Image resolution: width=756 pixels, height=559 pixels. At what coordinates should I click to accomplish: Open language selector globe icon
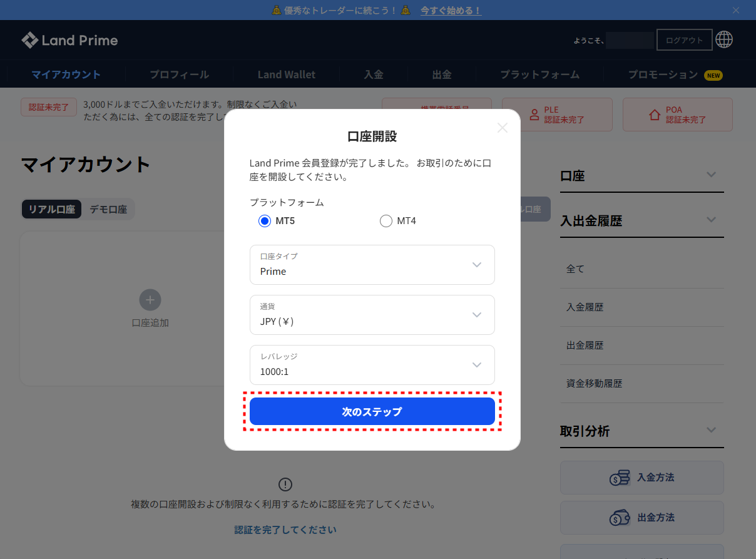724,39
